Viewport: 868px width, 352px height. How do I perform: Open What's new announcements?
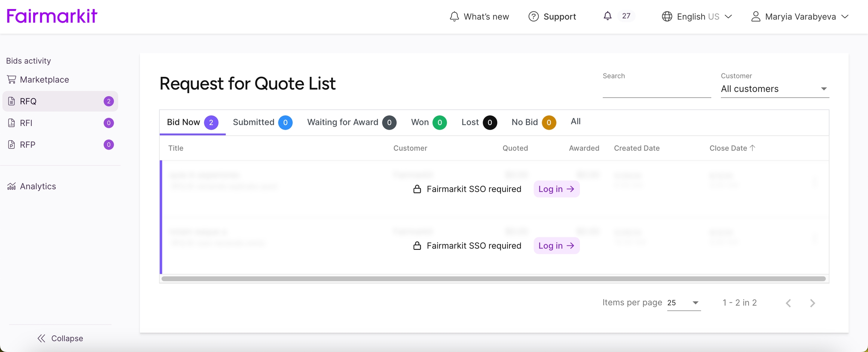[x=479, y=17]
